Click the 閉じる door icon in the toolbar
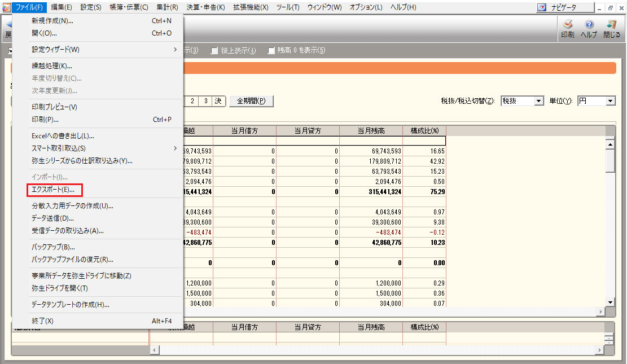Screen dimensions: 627x364 pos(611,25)
